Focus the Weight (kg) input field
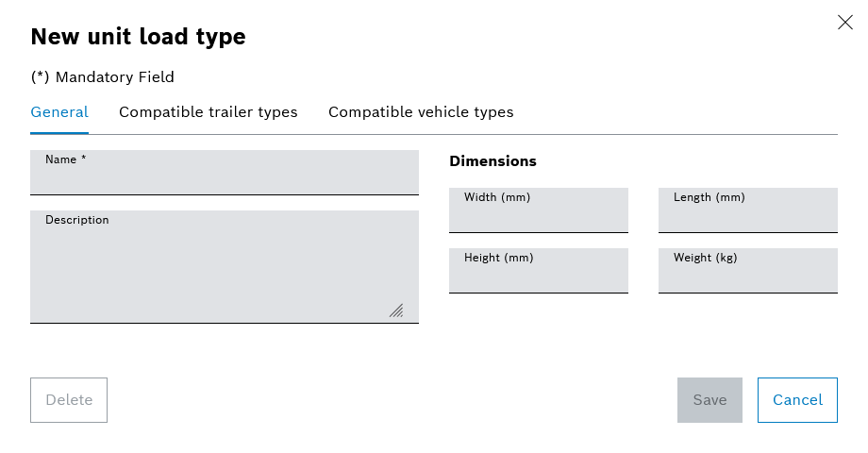Image resolution: width=868 pixels, height=453 pixels. coord(747,270)
